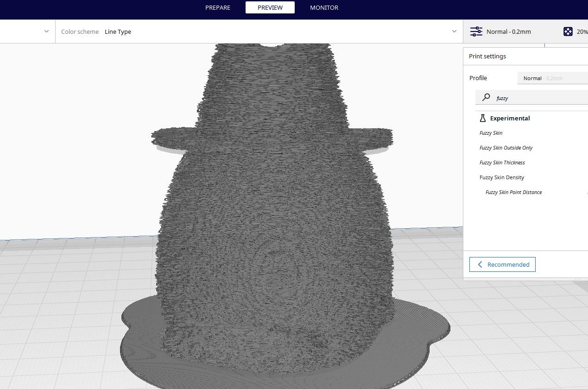Click the Experimental flask icon
Screen dimensions: 588x389
tap(483, 118)
